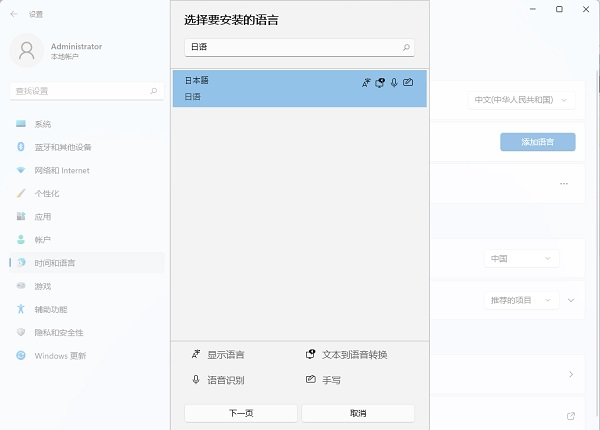The width and height of the screenshot is (600, 430).
Task: Click the back arrow in Settings header
Action: pyautogui.click(x=13, y=14)
